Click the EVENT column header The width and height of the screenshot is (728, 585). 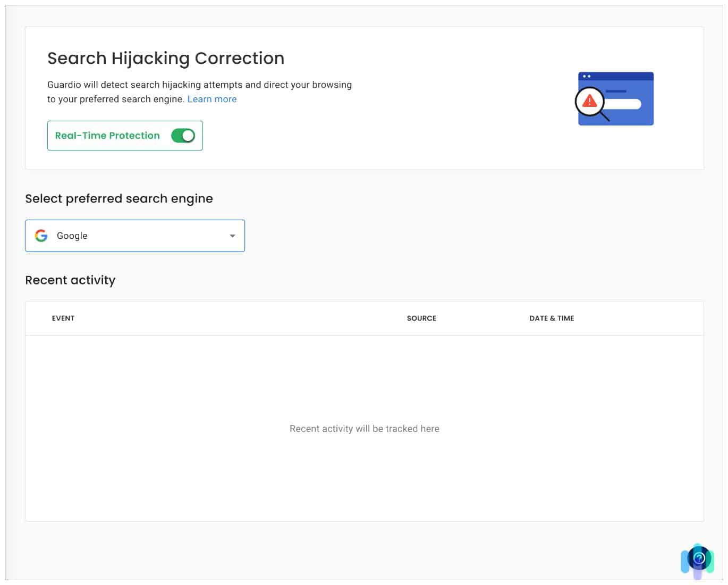[63, 318]
